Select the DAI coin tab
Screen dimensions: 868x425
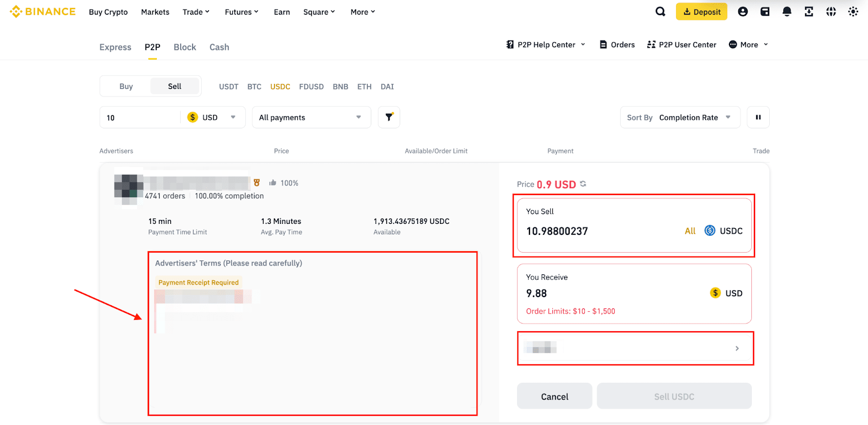[x=387, y=86]
